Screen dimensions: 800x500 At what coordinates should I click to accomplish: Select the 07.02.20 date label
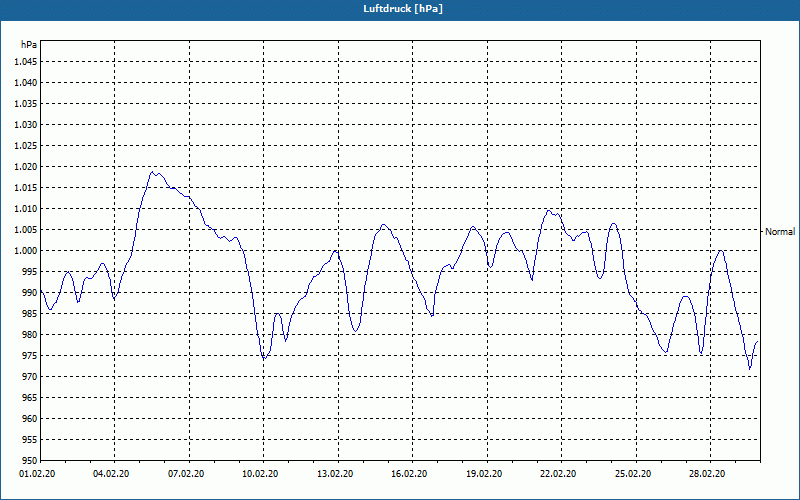(x=186, y=474)
